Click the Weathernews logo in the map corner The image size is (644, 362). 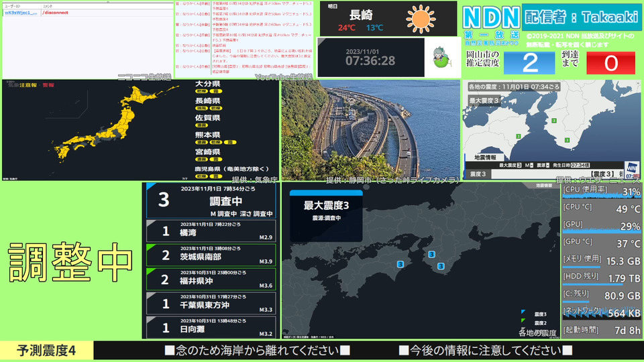(632, 170)
